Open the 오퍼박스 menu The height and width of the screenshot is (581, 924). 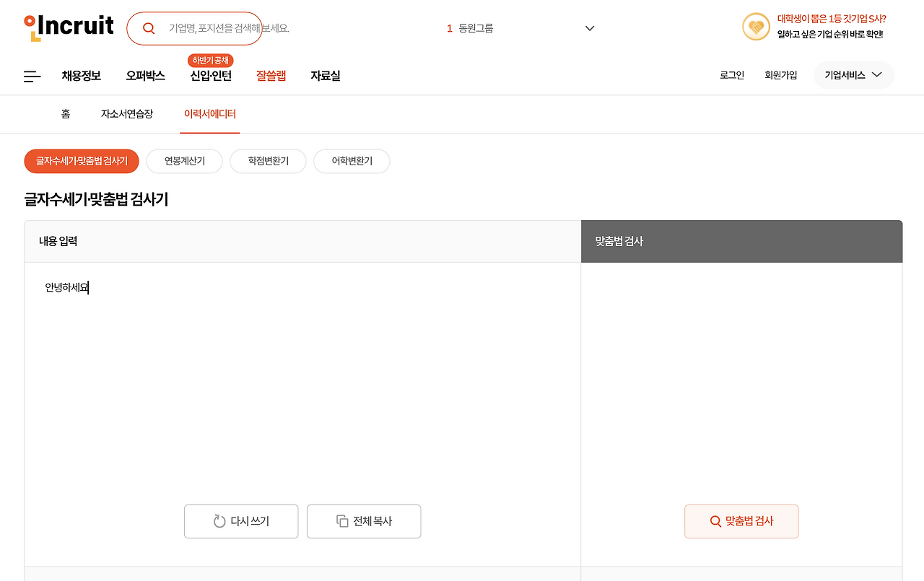point(145,76)
